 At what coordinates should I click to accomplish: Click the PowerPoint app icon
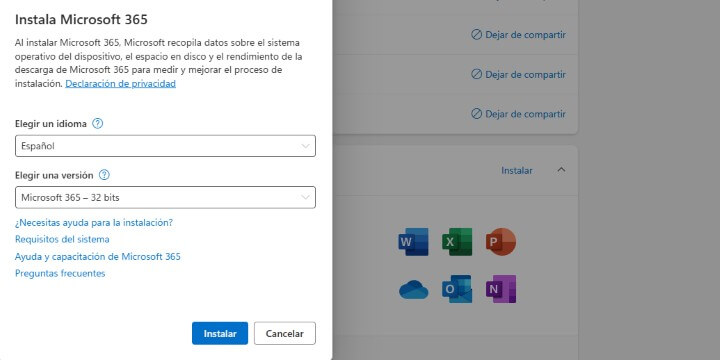pyautogui.click(x=501, y=242)
